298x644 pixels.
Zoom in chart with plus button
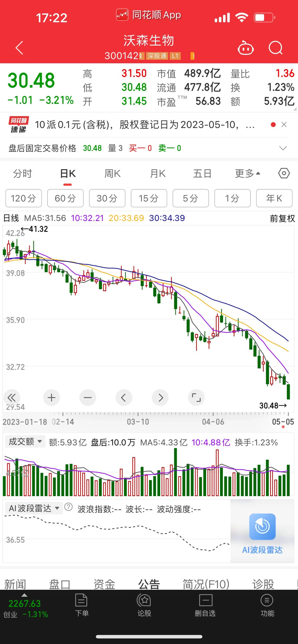click(51, 397)
